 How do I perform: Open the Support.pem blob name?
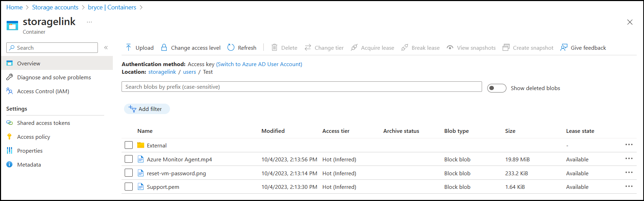point(163,187)
